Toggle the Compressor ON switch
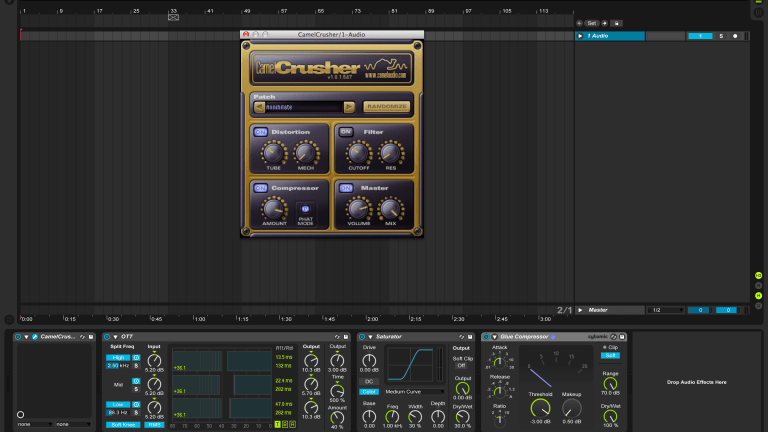768x432 pixels. [x=261, y=188]
